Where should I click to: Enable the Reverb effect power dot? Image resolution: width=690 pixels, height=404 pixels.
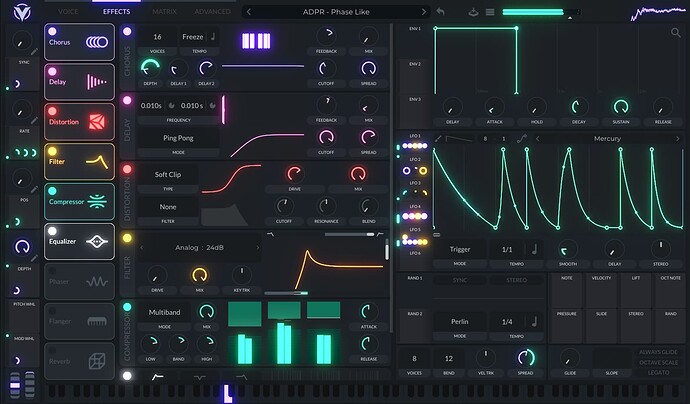tap(52, 350)
